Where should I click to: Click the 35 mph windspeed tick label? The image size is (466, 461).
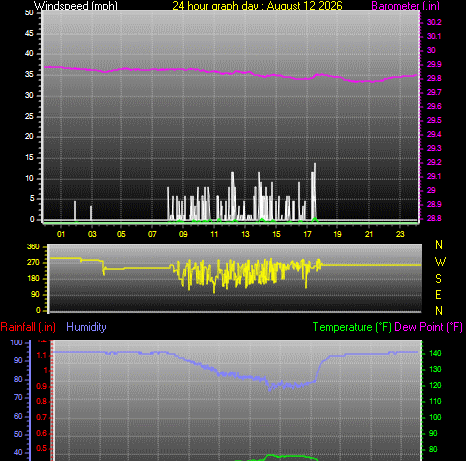[x=29, y=74]
